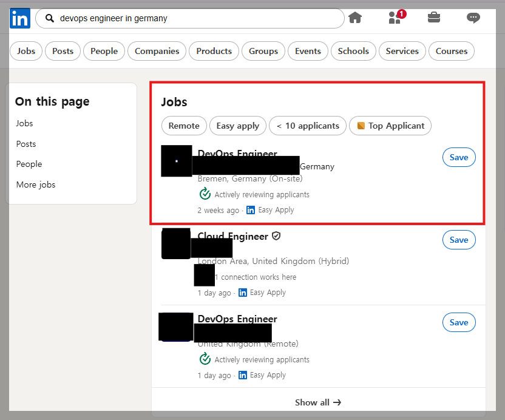Save the Bremen DevOps Engineer job
This screenshot has width=505, height=420.
click(459, 157)
